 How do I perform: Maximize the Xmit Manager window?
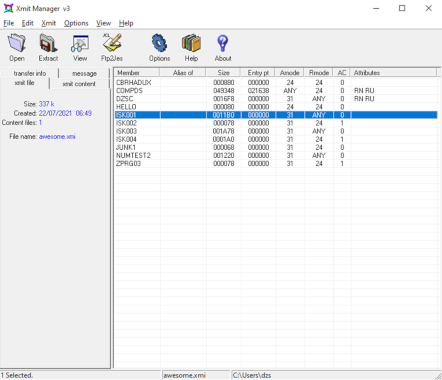tap(402, 8)
